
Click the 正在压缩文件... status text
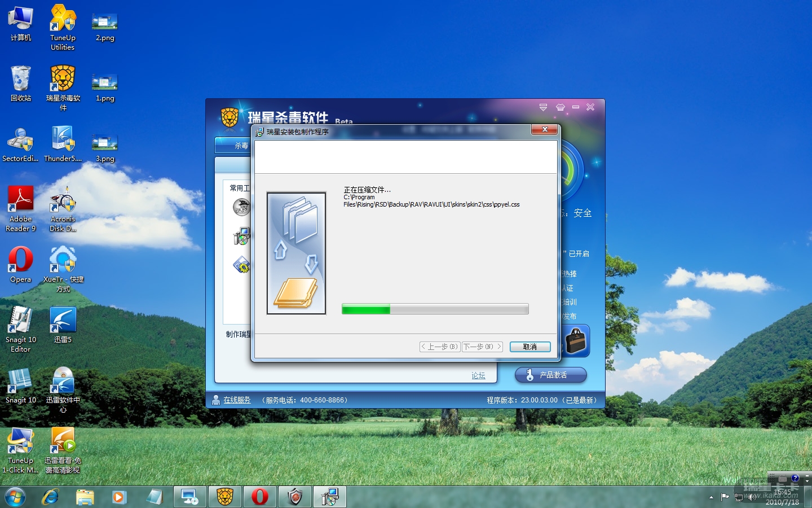point(367,190)
